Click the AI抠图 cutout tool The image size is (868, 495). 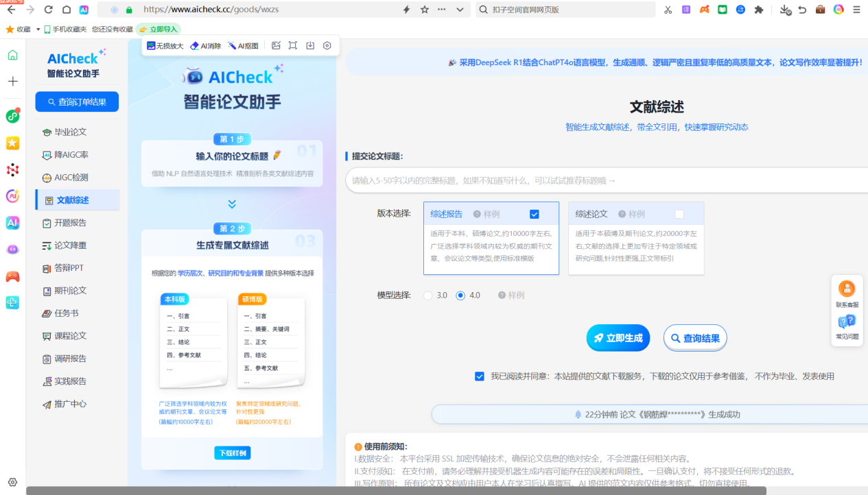point(244,45)
